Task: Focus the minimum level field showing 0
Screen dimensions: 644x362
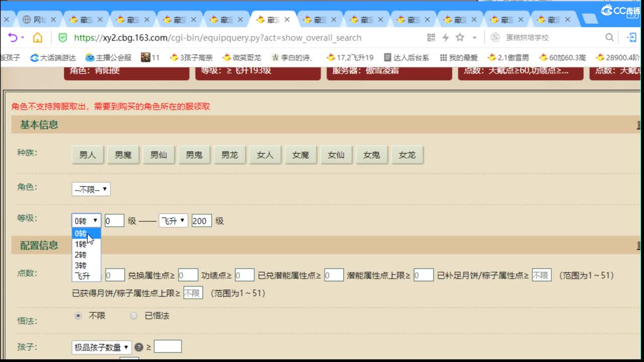Action: [114, 221]
